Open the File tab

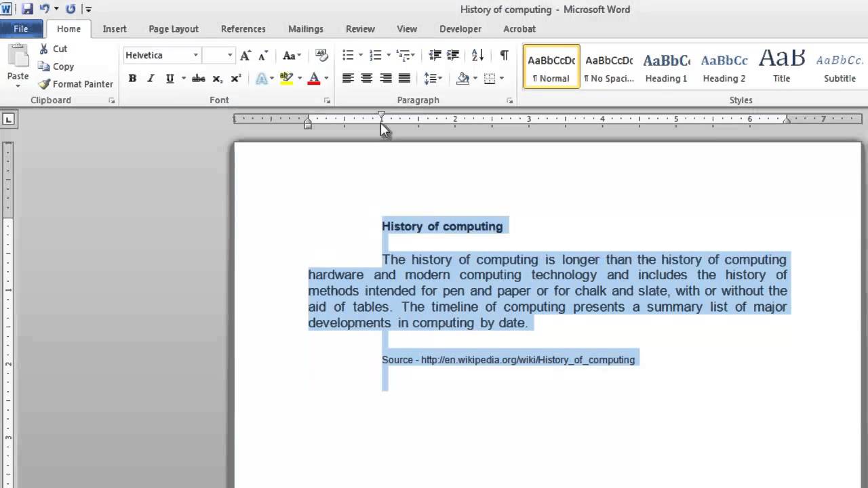click(x=21, y=29)
